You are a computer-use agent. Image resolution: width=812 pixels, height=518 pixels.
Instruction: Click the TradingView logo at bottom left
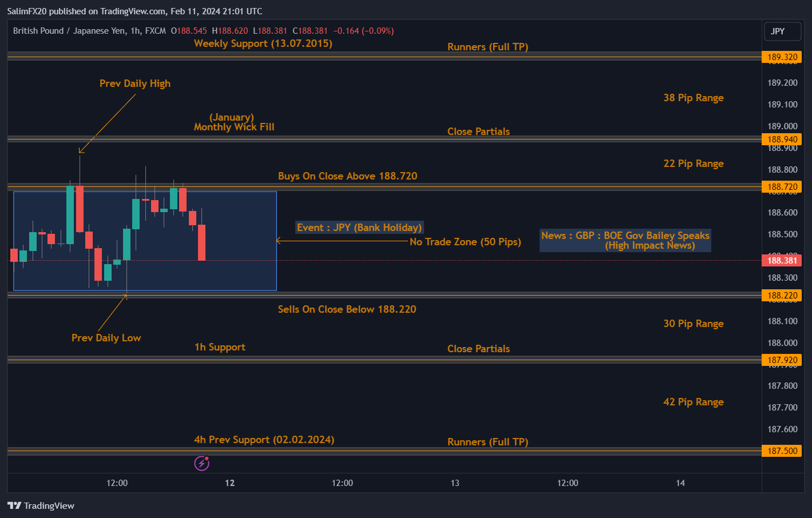coord(41,505)
